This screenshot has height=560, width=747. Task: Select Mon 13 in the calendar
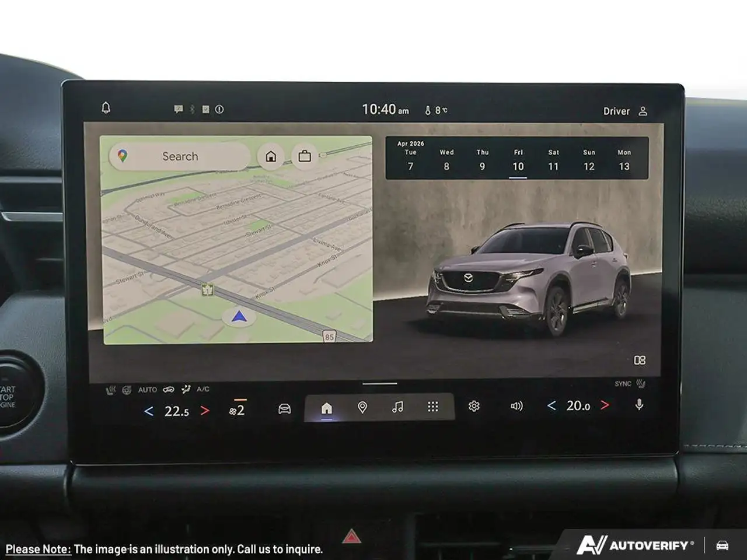pyautogui.click(x=624, y=160)
